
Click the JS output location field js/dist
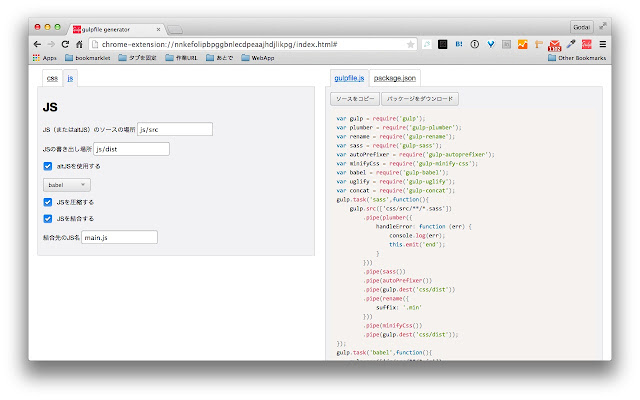tap(131, 149)
